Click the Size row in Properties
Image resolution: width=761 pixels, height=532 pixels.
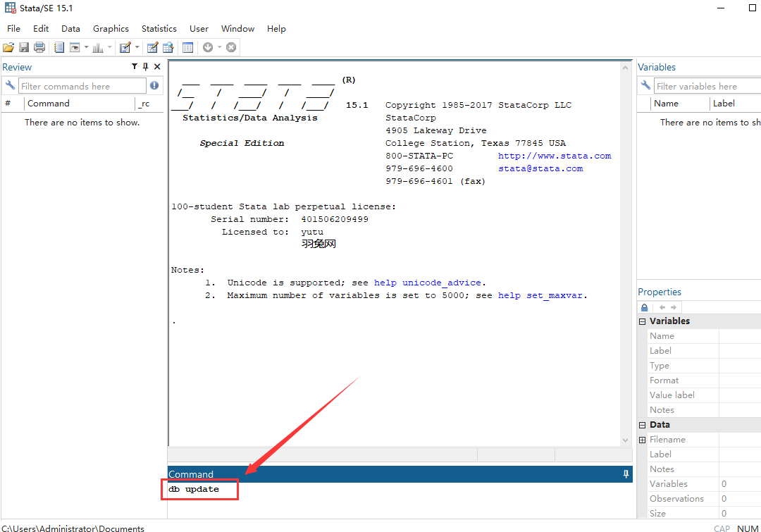coord(704,513)
